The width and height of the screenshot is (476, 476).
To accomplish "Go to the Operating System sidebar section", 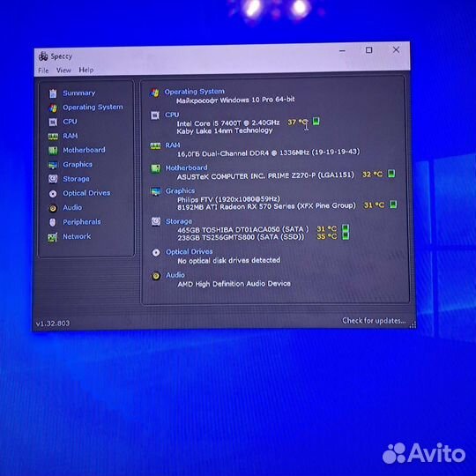I will click(93, 108).
